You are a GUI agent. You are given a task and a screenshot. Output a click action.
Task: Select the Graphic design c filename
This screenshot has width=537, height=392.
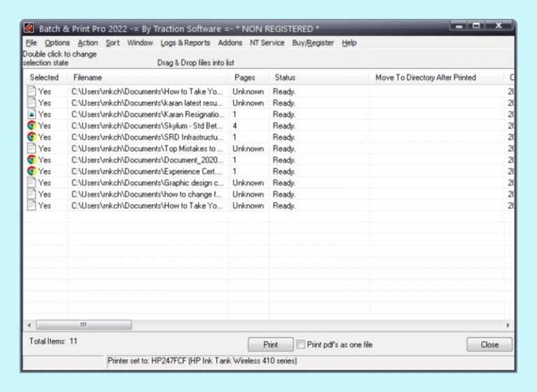click(148, 182)
